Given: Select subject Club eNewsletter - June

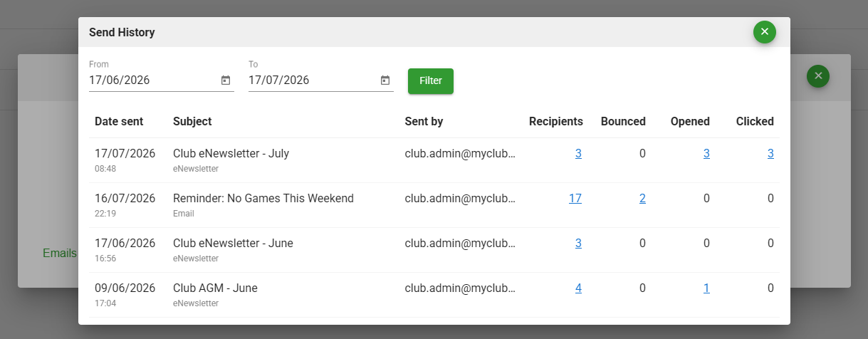Looking at the screenshot, I should [233, 243].
